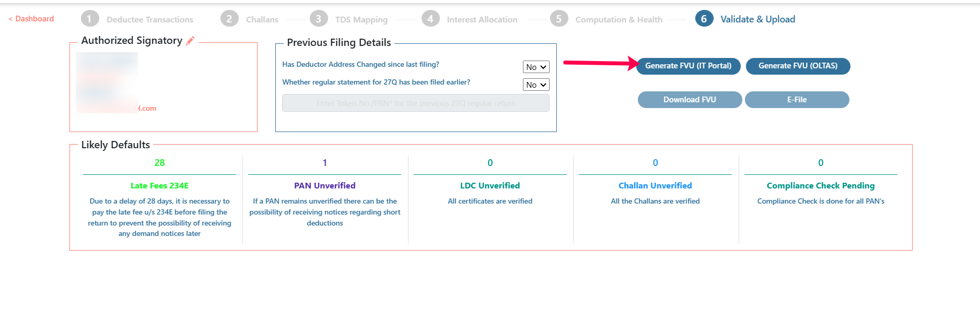Select PAN Unverified heading
This screenshot has height=332, width=980.
(x=325, y=186)
